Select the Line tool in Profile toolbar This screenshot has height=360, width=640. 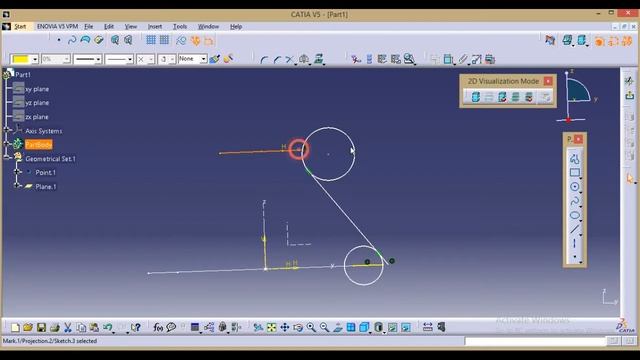click(574, 229)
